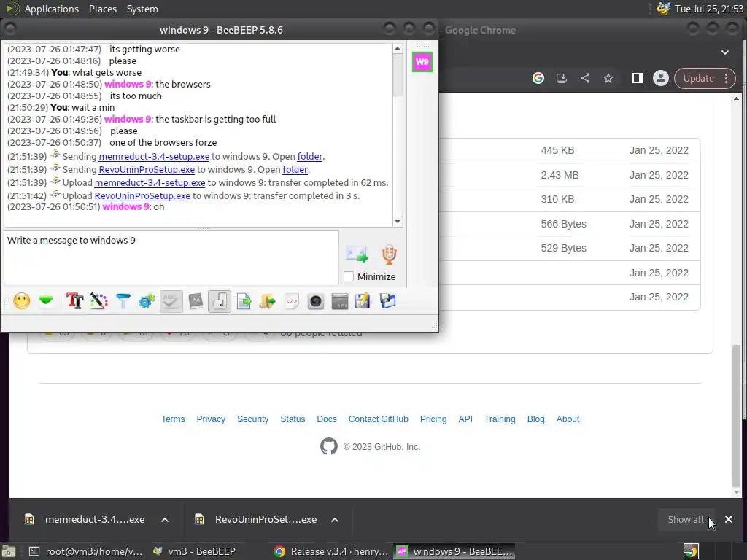Open the Chrome profile avatar icon

point(661,79)
